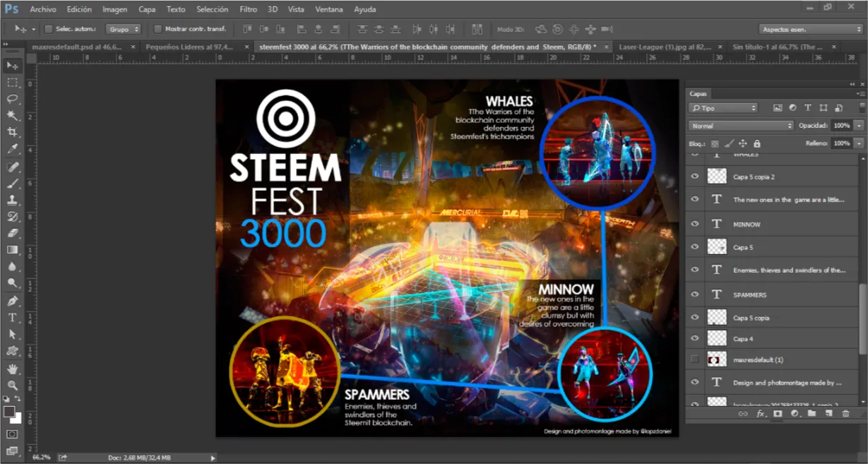Select the Healing Brush tool
868x464 pixels.
[x=12, y=167]
